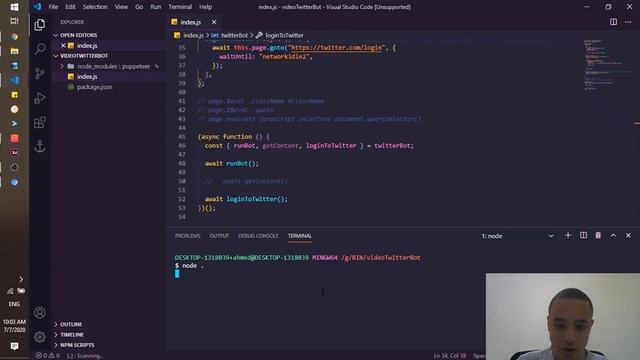Click the Ln 34, Col 18 status item

coord(449,356)
